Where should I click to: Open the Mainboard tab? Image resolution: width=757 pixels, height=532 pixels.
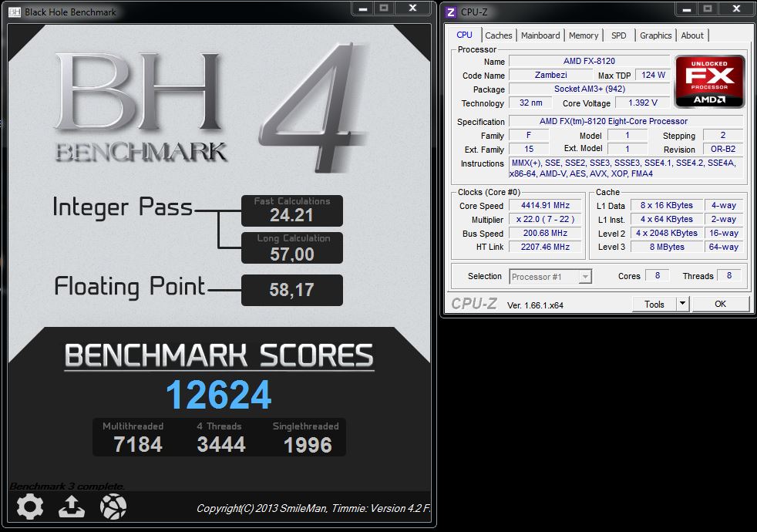[x=540, y=35]
